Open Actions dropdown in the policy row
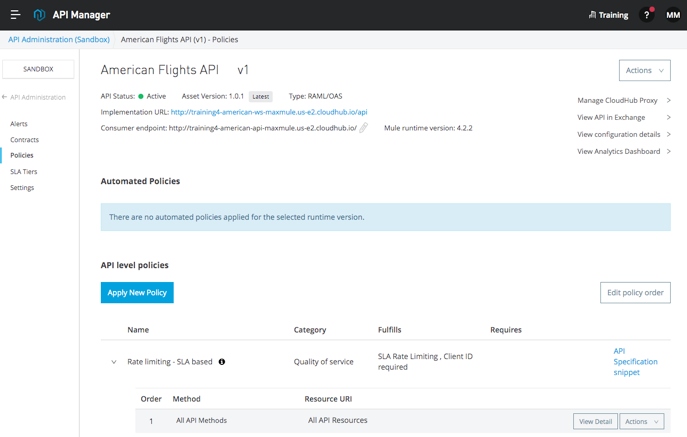The width and height of the screenshot is (687, 437). coord(641,421)
